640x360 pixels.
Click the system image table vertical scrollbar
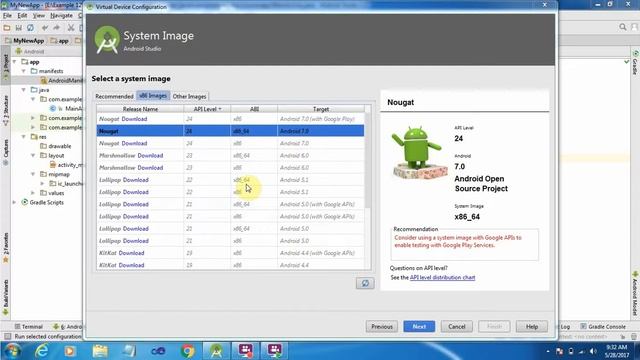[368, 159]
